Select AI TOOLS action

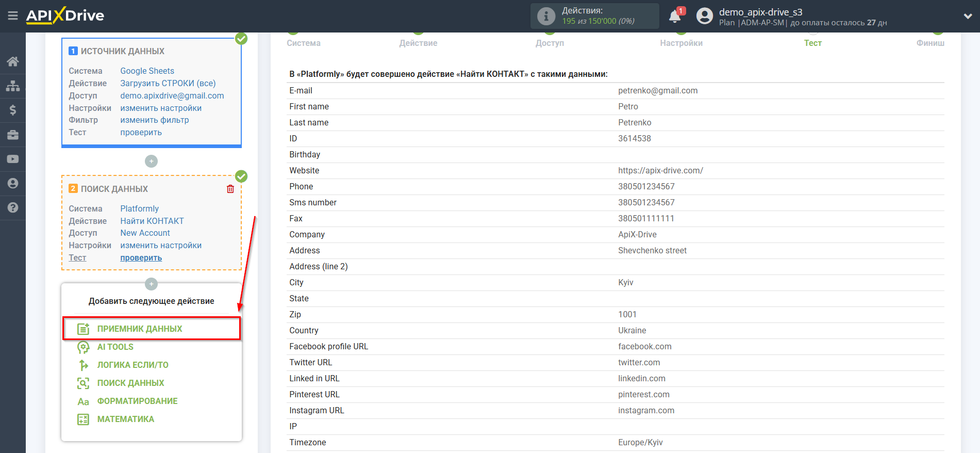(115, 347)
